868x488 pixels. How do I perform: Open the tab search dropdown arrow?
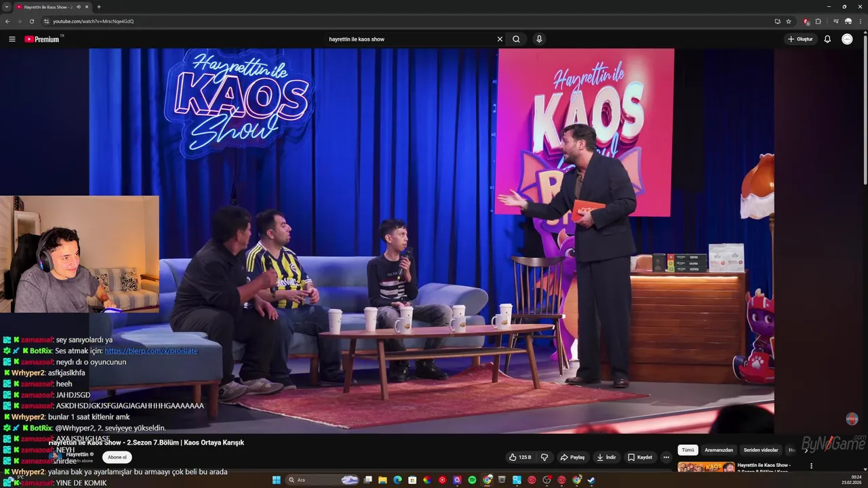pos(7,7)
